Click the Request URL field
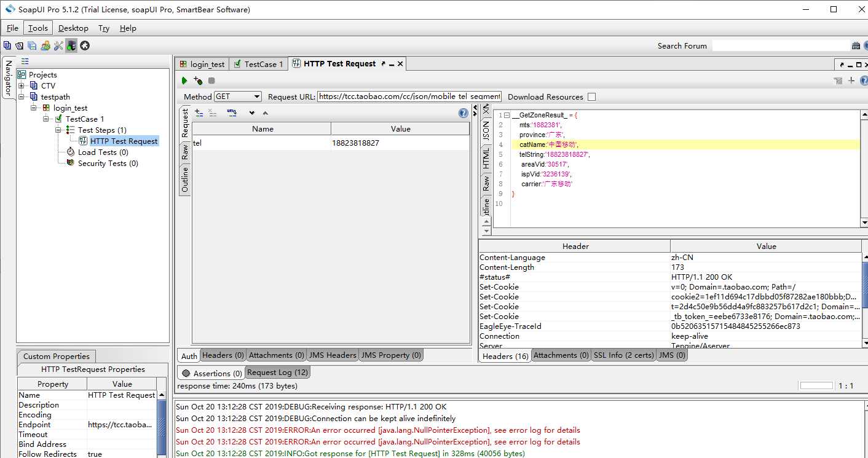 point(409,97)
